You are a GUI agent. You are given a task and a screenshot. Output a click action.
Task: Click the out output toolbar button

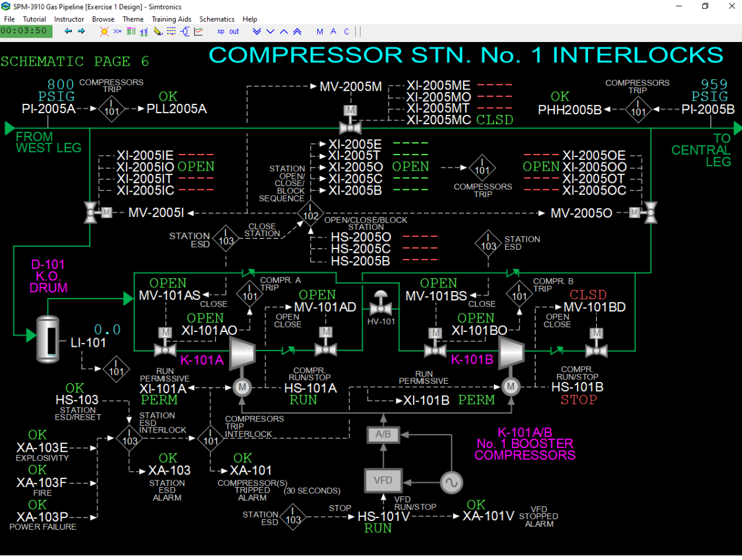click(x=234, y=32)
